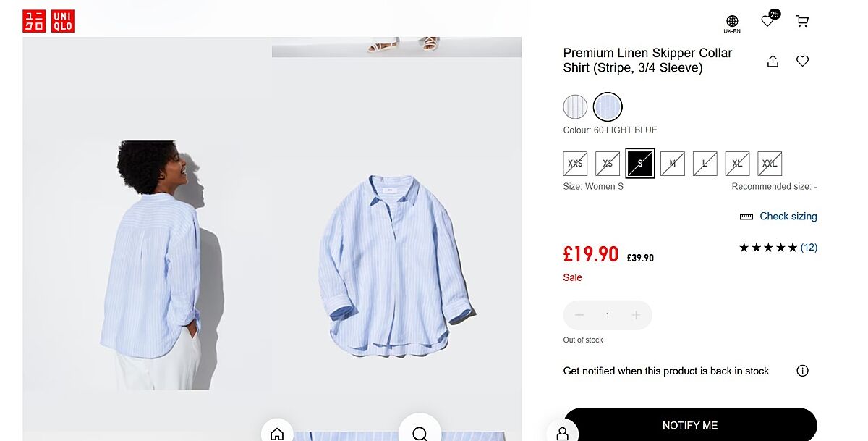Open the wishlist with 25 items

tap(769, 21)
